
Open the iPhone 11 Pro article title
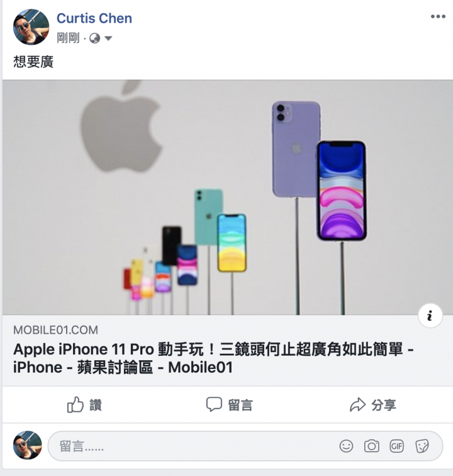pos(213,358)
